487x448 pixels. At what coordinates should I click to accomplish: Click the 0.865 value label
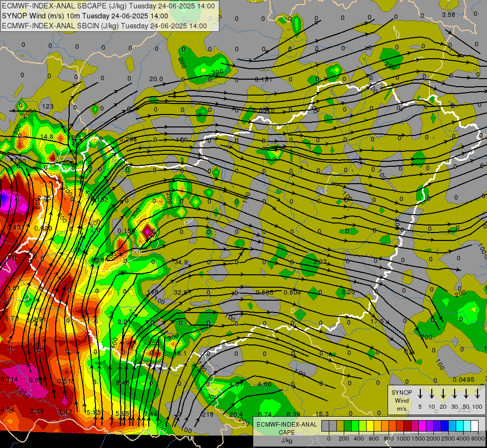tap(265, 293)
